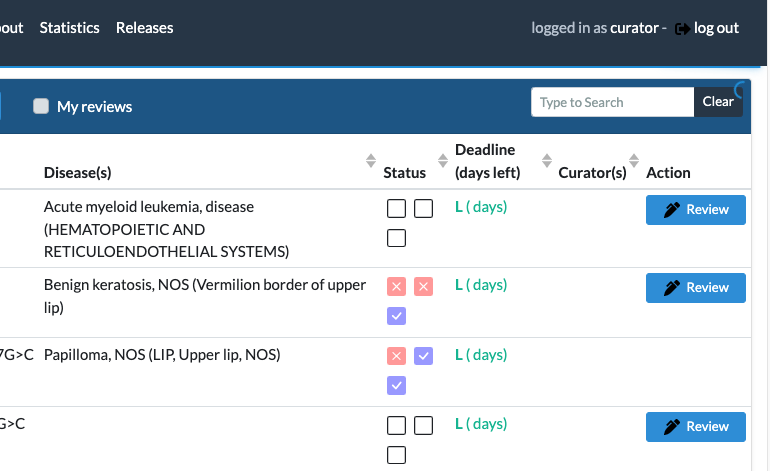Open the Releases page
770x471 pixels.
click(x=144, y=28)
